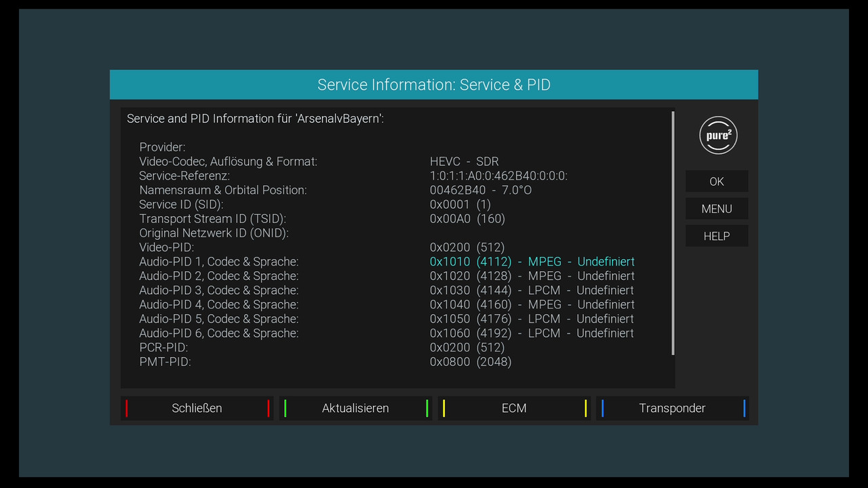Click the Audio-PID 6 value 0x1060
This screenshot has height=488, width=868.
pyautogui.click(x=532, y=333)
